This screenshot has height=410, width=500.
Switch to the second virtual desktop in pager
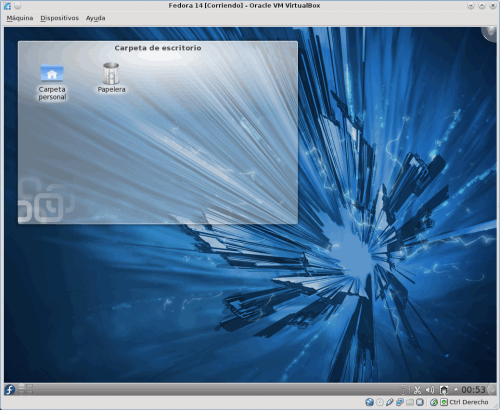(29, 387)
